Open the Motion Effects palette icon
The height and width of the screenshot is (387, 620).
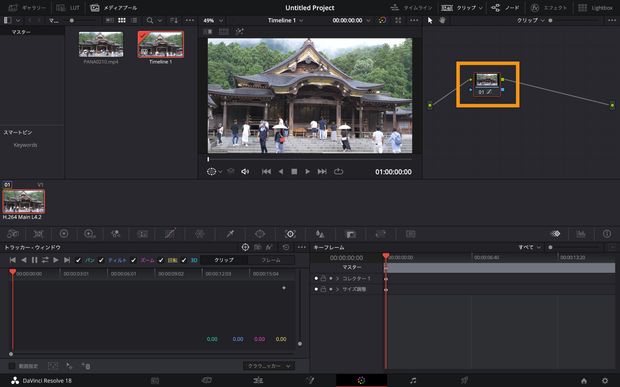142,234
